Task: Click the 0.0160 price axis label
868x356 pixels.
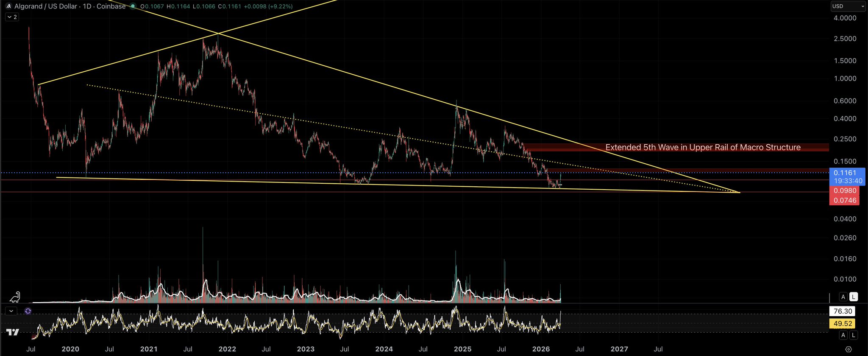Action: [x=845, y=259]
